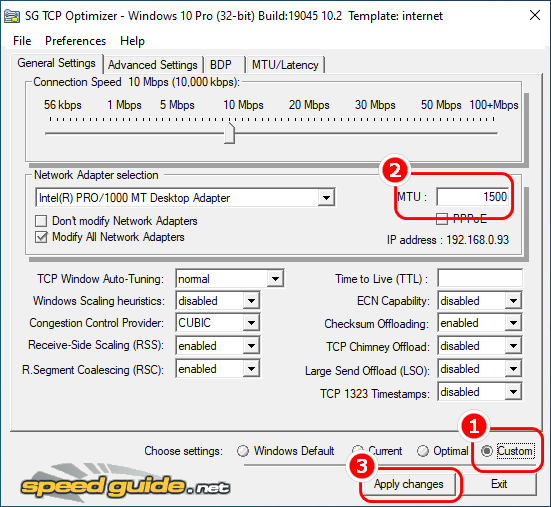Image resolution: width=551 pixels, height=507 pixels.
Task: Uncheck Modify All Network Adapters
Action: point(41,237)
